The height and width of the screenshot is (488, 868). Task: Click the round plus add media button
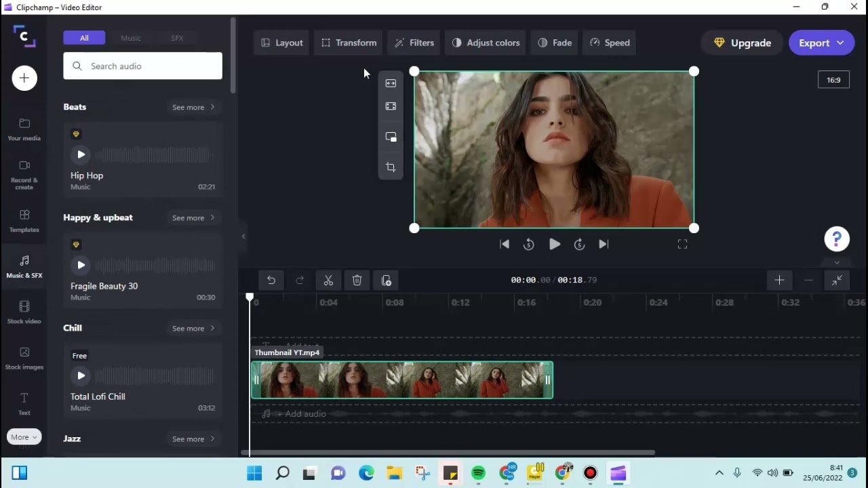(24, 78)
